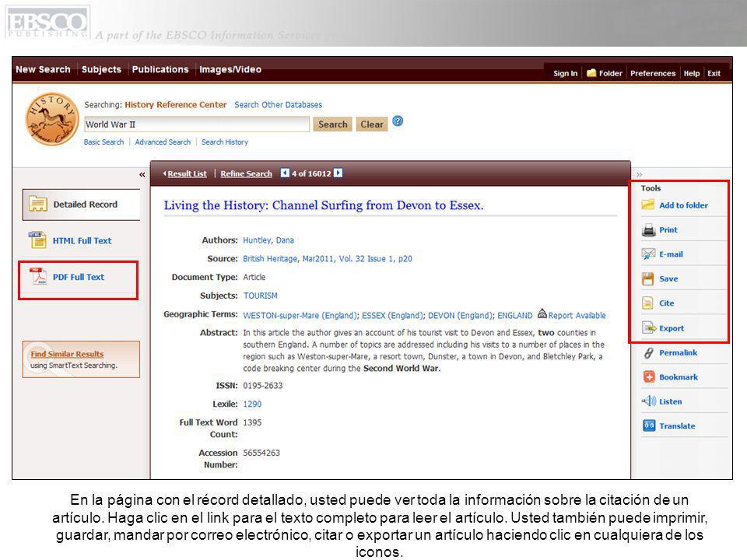
Task: Click the Find Similar Results link
Action: (67, 354)
